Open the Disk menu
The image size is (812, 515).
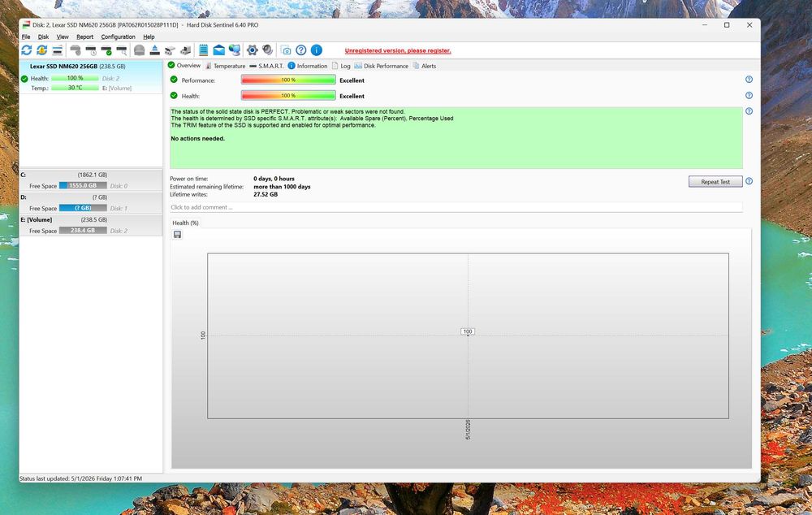pos(44,37)
